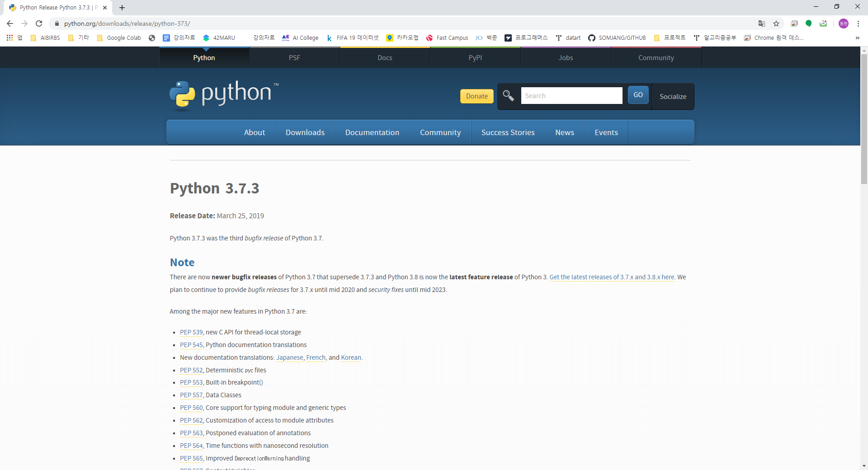Select the PSF top tab

coord(294,57)
